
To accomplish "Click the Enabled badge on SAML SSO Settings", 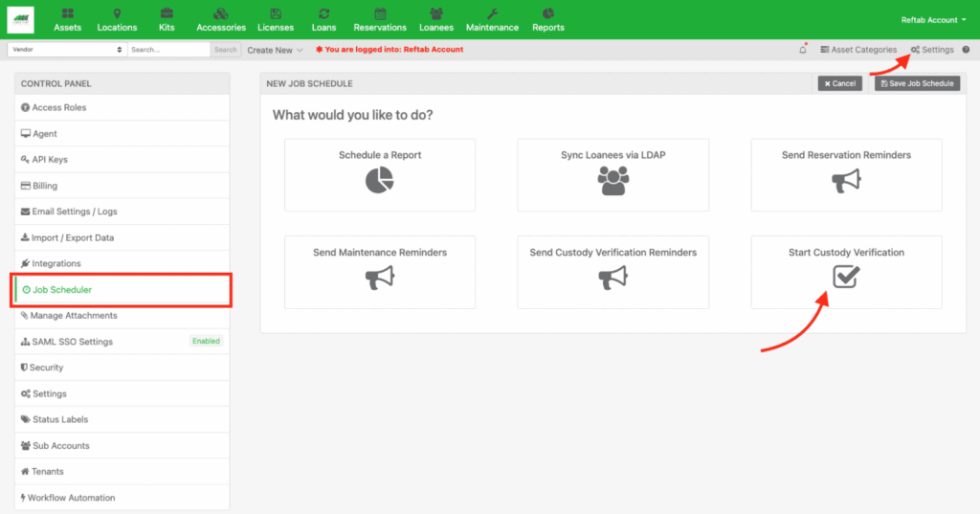I will [206, 341].
